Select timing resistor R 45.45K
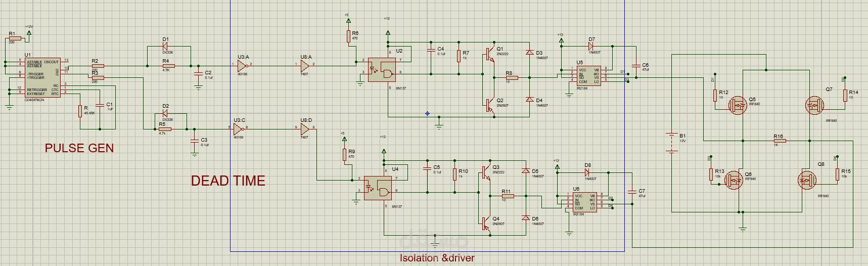The height and width of the screenshot is (266, 868). point(80,111)
